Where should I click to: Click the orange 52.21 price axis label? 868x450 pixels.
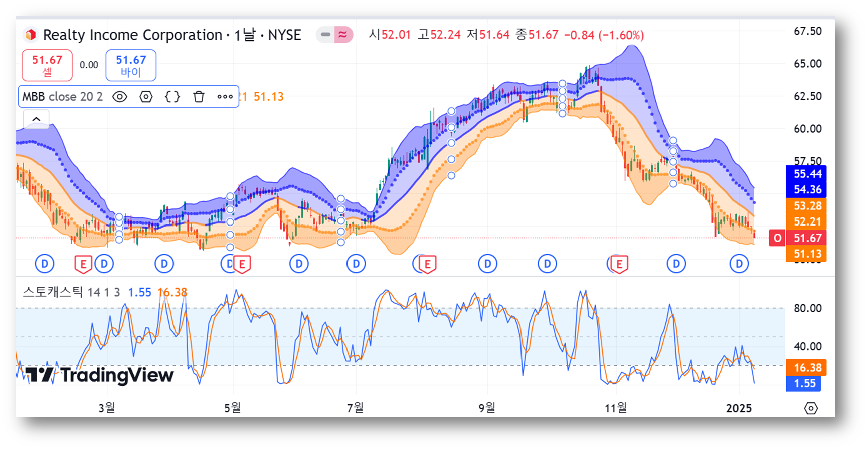(x=806, y=222)
